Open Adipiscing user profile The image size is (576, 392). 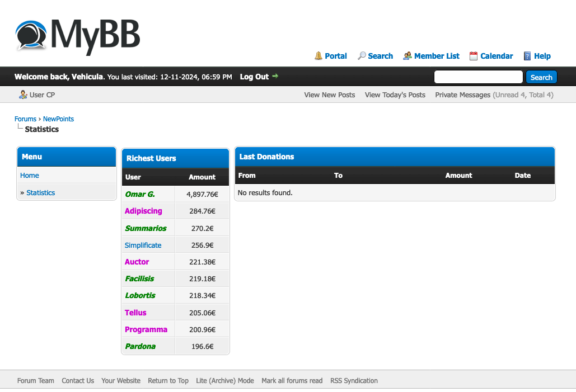[143, 211]
